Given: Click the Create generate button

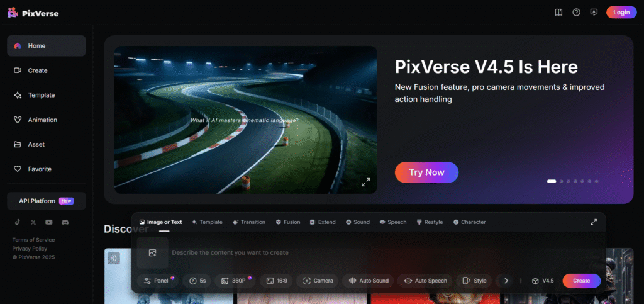Looking at the screenshot, I should (582, 281).
